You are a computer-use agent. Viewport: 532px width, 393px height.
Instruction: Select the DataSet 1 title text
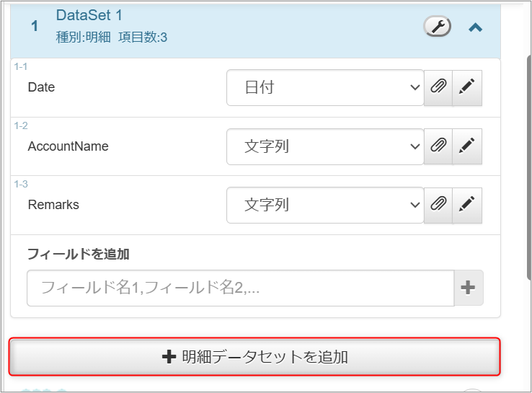click(89, 16)
